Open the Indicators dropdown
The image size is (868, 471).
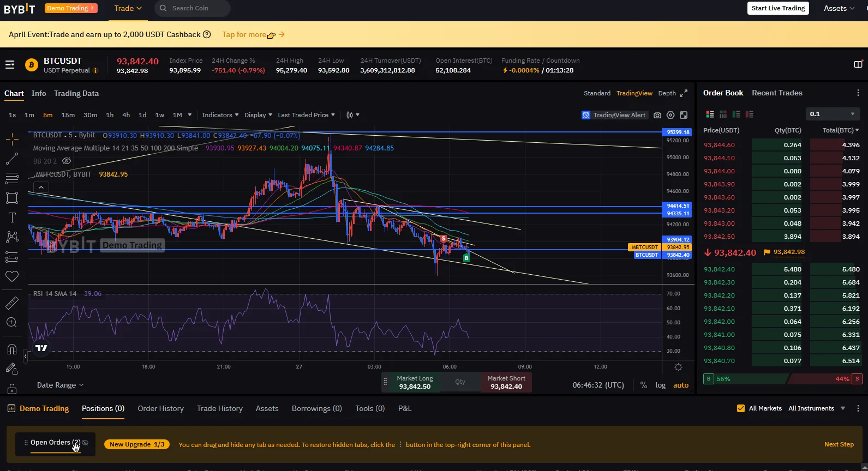pyautogui.click(x=220, y=115)
